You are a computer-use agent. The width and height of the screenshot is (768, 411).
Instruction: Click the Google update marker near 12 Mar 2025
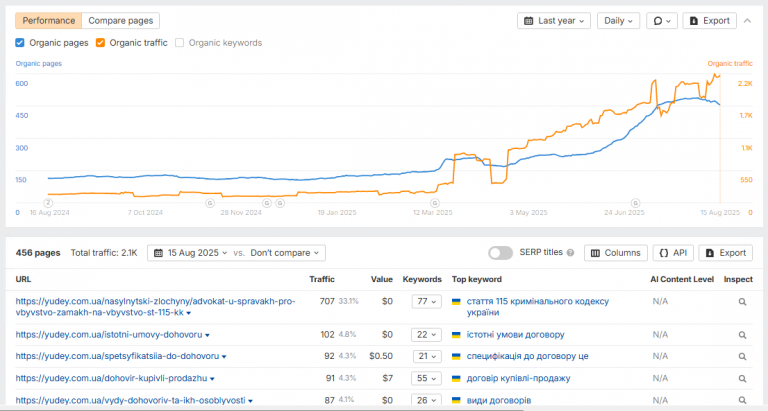click(435, 203)
